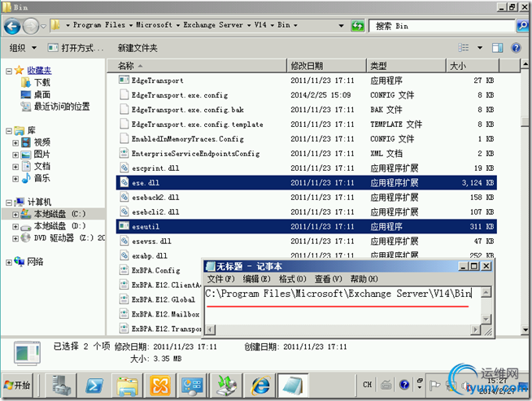The height and width of the screenshot is (401, 532).
Task: Click Microsoft in breadcrumb path
Action: [154, 24]
